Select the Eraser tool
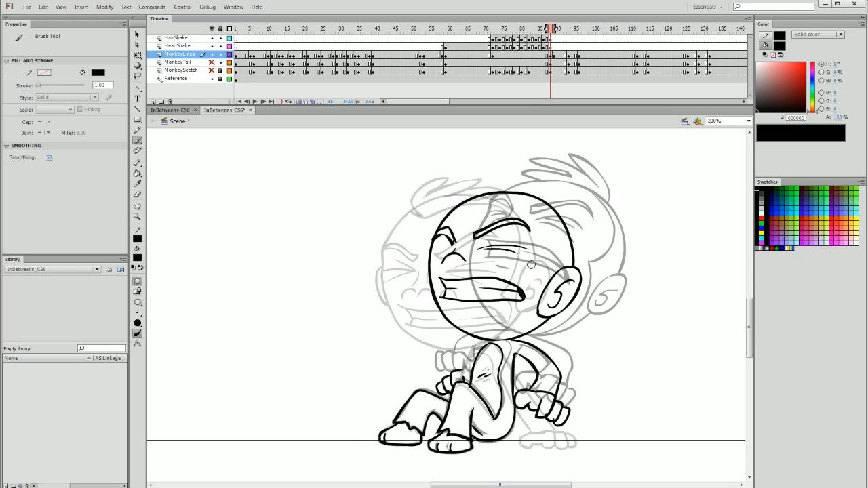The height and width of the screenshot is (488, 868). [x=137, y=194]
